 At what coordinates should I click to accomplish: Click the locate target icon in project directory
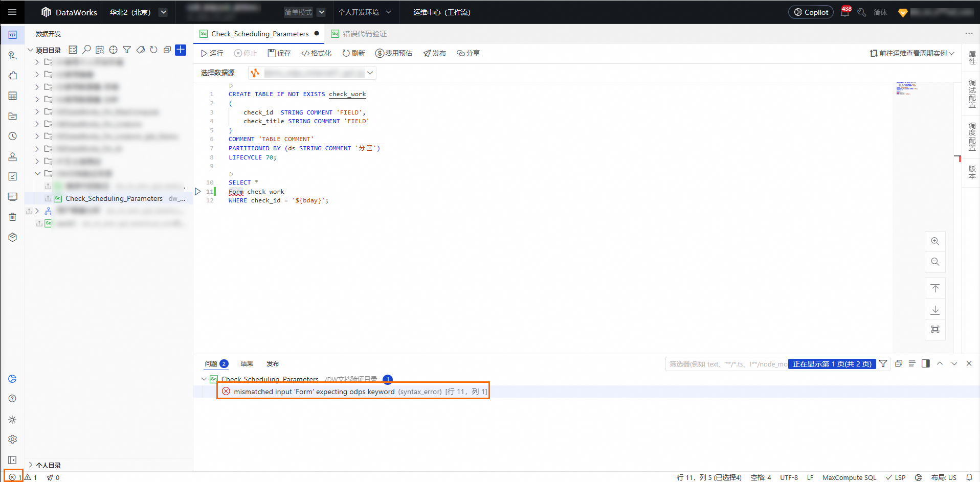[x=114, y=50]
